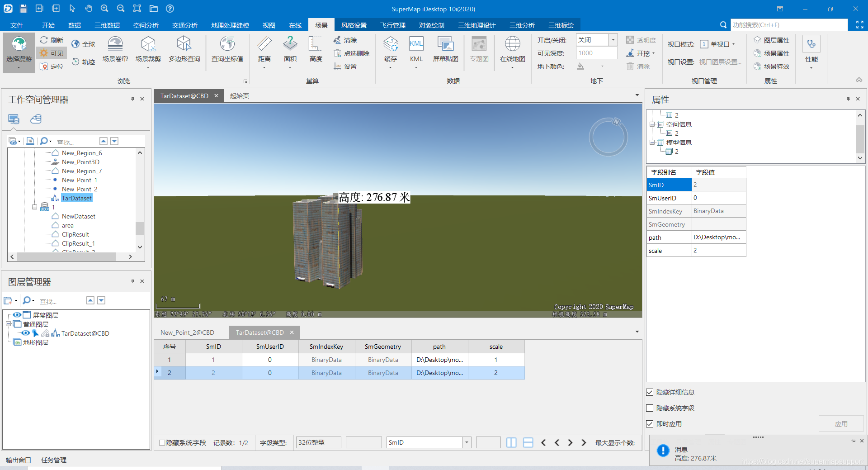The width and height of the screenshot is (868, 470).
Task: Click the 点选删除 button
Action: [351, 53]
